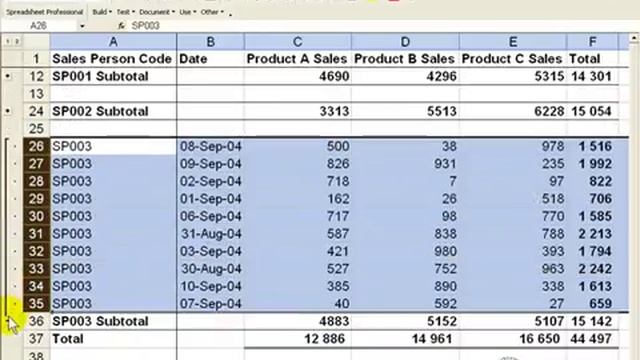
Task: Open the Use dropdown menu
Action: tap(187, 12)
